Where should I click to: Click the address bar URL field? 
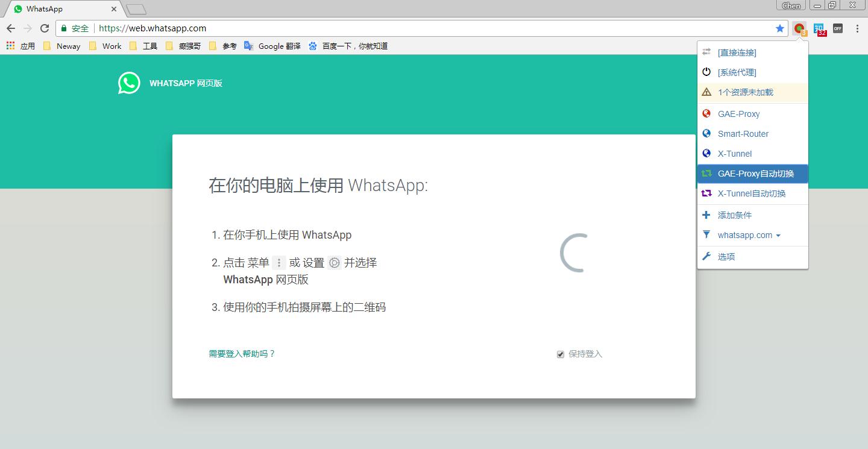[422, 28]
